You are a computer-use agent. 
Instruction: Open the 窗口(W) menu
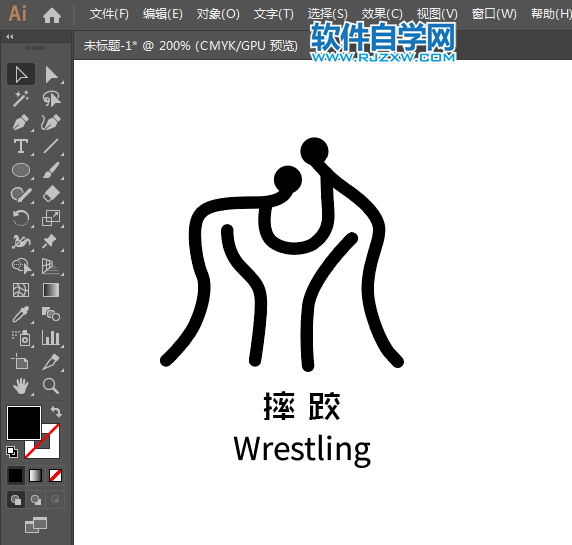point(494,14)
